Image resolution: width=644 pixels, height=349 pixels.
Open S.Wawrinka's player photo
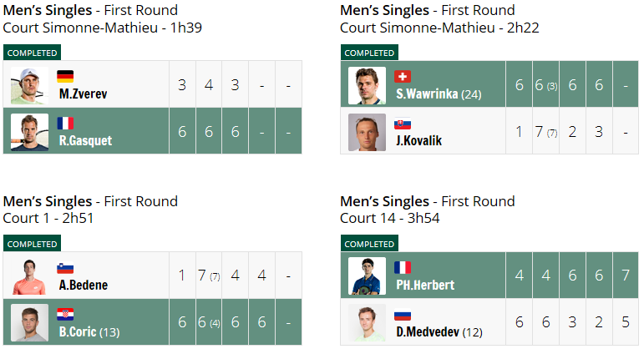(x=367, y=85)
